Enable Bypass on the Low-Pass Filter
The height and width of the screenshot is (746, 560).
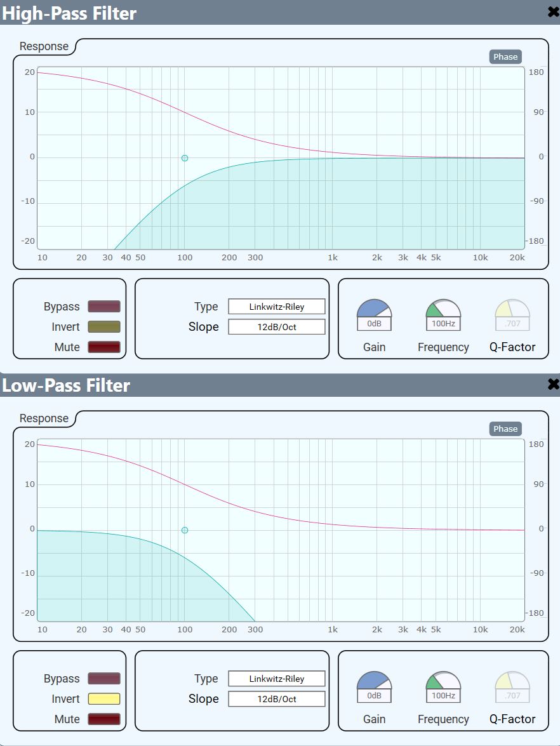(x=104, y=679)
